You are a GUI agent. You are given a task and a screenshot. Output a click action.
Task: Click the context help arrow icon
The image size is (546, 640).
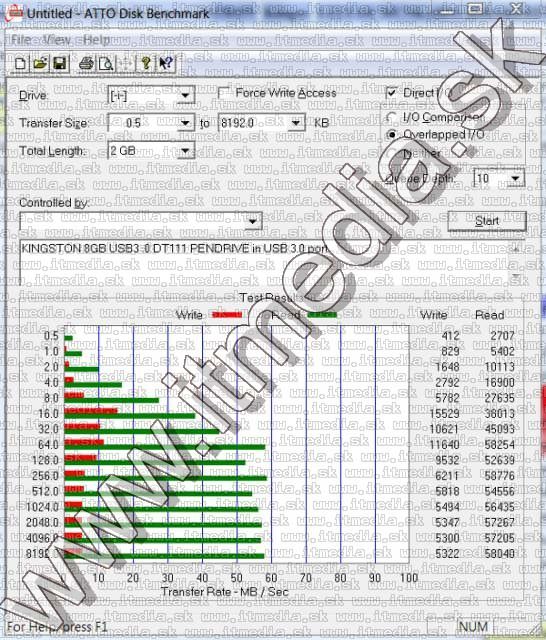165,64
